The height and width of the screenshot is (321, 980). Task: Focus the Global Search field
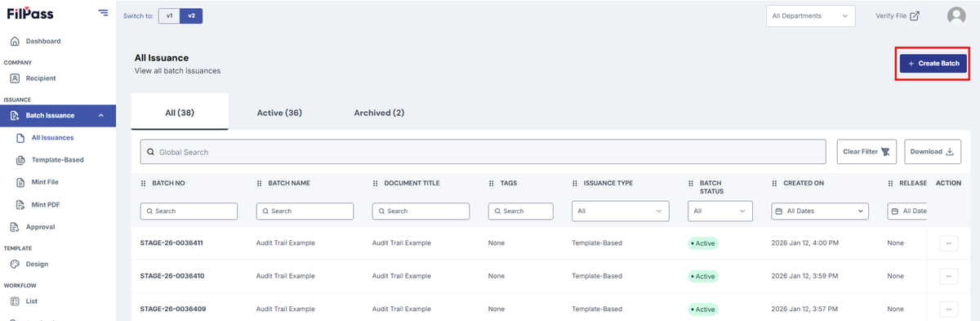click(x=483, y=152)
